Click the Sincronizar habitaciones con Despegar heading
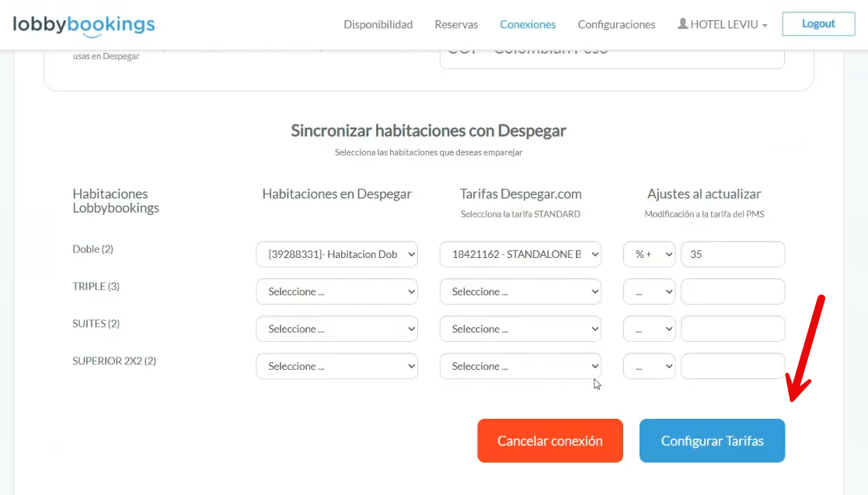The image size is (868, 495). pos(428,131)
